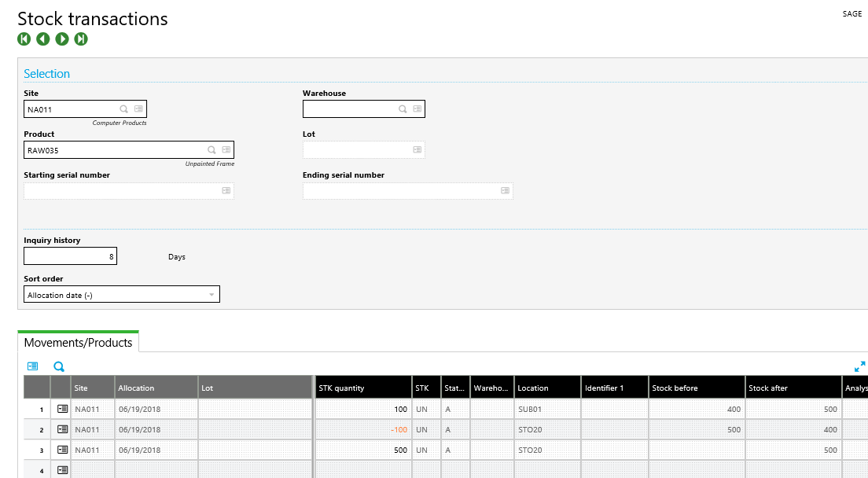Open row 1 actions card icon
The height and width of the screenshot is (478, 868).
[63, 409]
